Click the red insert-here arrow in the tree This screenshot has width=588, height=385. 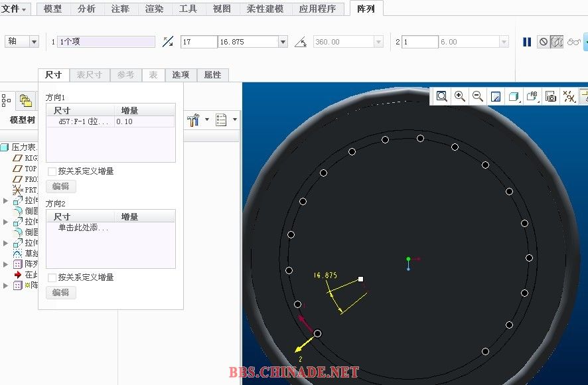[18, 275]
